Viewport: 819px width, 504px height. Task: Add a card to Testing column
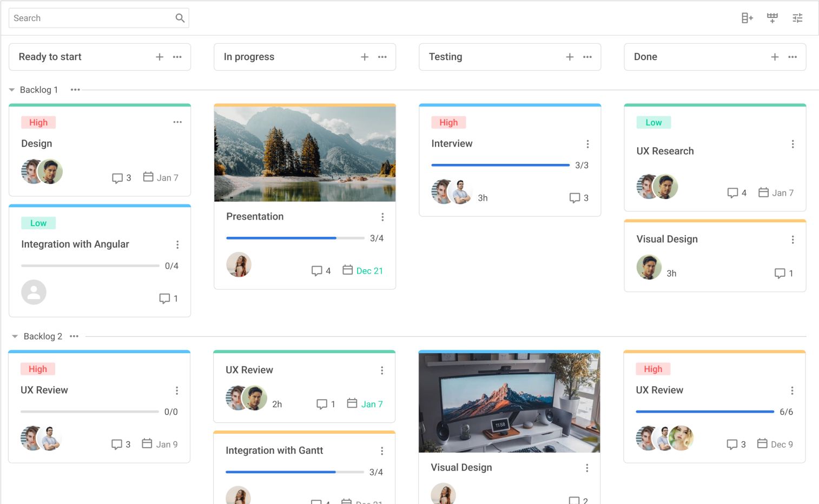570,57
